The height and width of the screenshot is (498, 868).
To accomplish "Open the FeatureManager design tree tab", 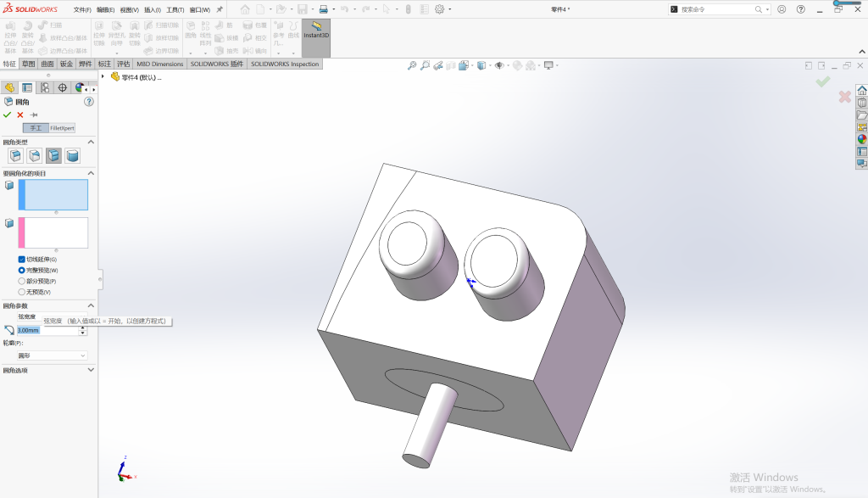I will click(9, 87).
